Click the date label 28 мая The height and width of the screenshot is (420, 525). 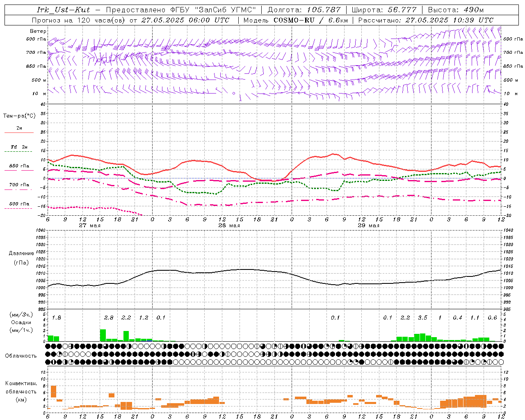[x=229, y=226]
